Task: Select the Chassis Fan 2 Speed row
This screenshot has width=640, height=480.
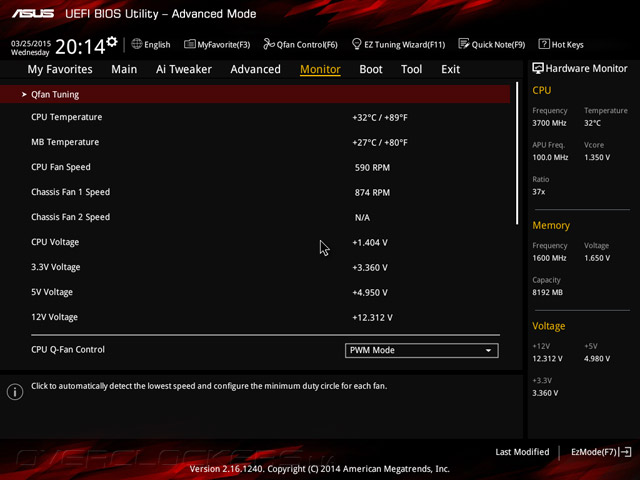Action: tap(255, 217)
